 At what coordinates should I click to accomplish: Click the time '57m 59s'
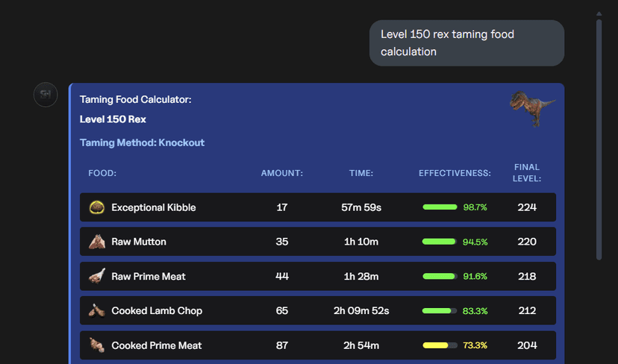click(x=361, y=207)
